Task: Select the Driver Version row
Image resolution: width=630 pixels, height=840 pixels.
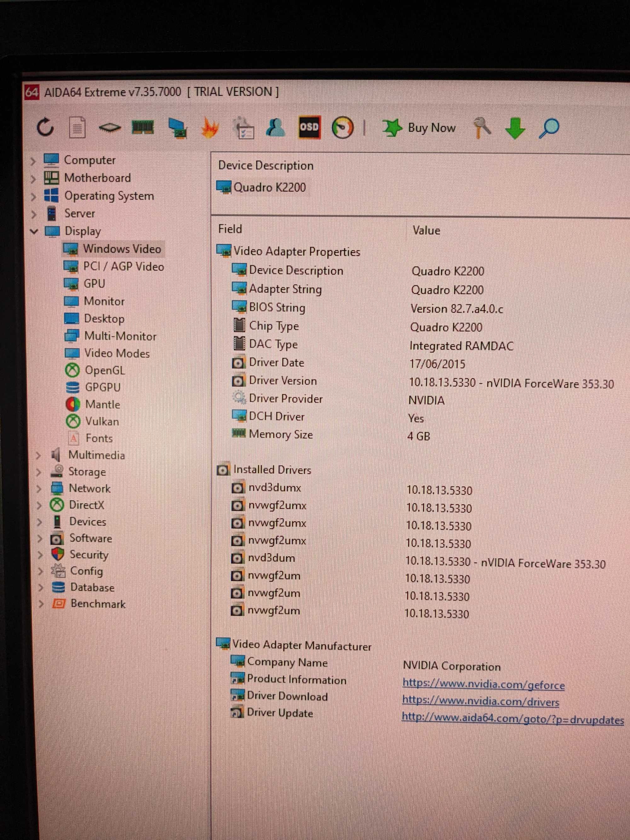Action: click(423, 382)
